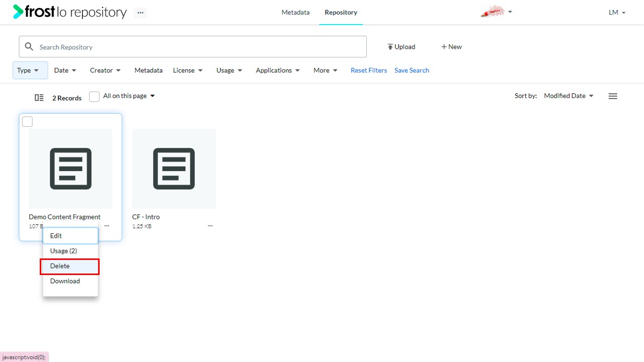Screen dimensions: 644x362
Task: Switch to the Repository tab
Action: 341,13
